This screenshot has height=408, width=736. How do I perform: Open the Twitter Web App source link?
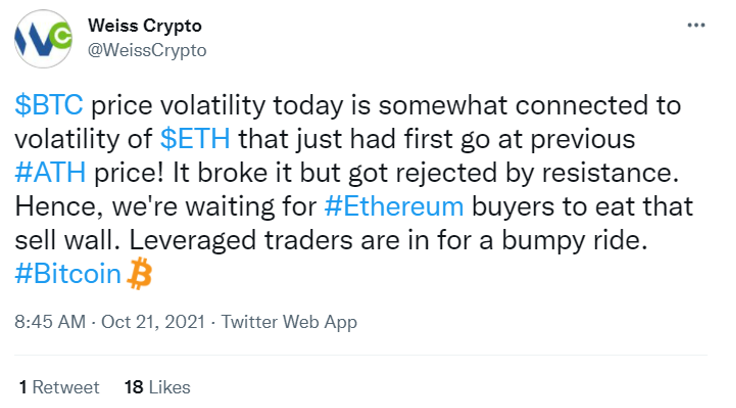click(289, 322)
